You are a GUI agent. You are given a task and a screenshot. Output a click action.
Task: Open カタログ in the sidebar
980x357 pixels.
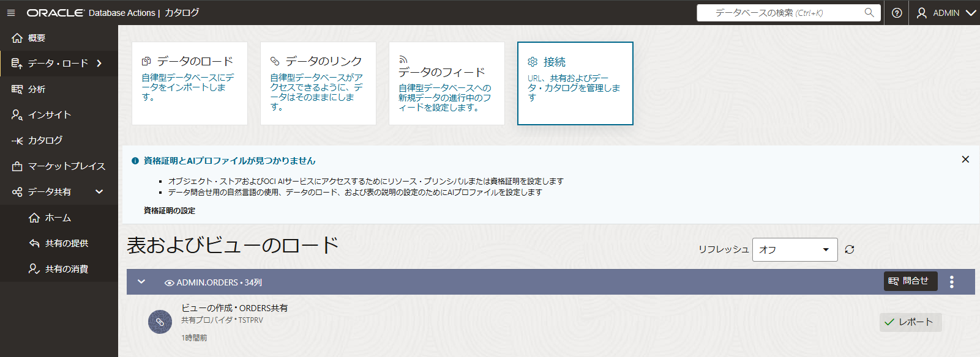pos(59,141)
